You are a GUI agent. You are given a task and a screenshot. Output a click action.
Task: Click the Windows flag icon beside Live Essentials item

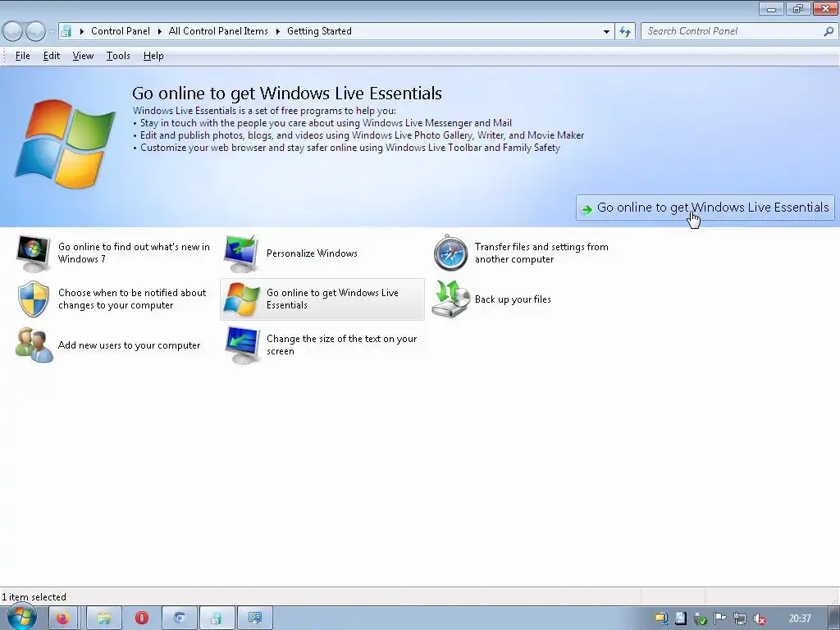tap(242, 299)
